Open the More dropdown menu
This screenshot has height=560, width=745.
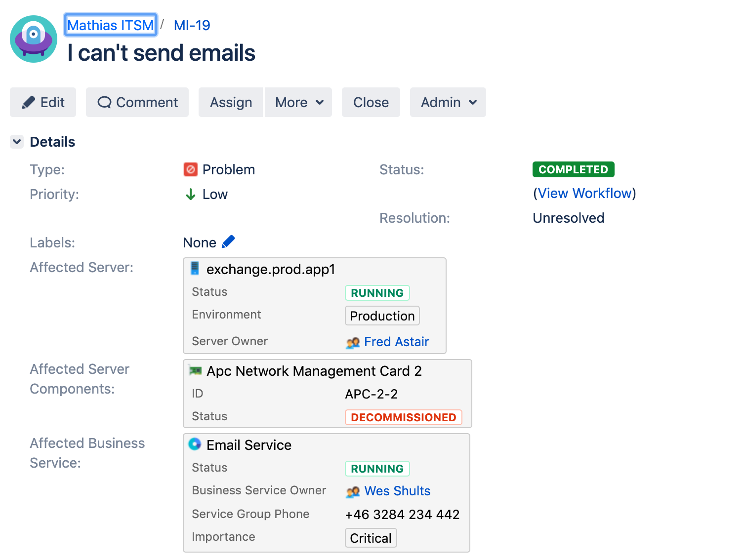click(x=298, y=102)
